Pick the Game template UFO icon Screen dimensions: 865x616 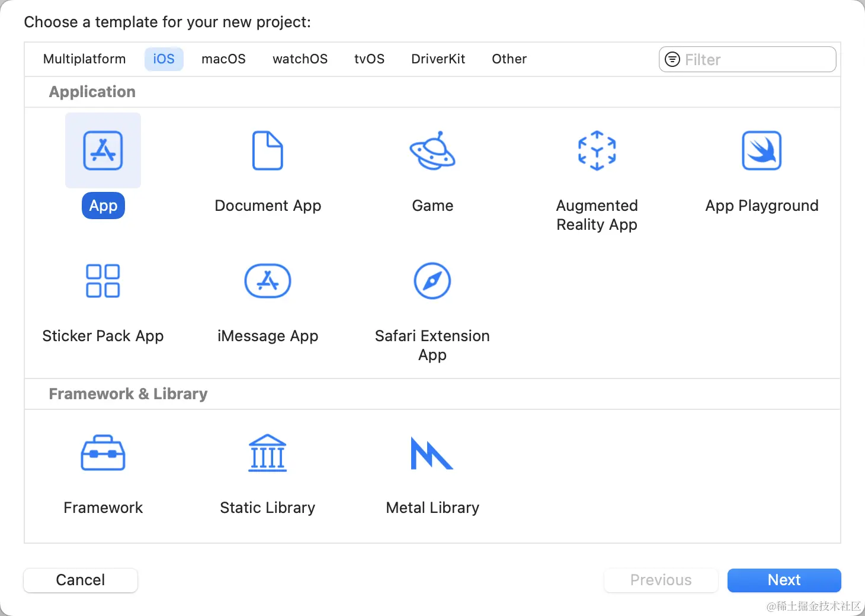432,150
